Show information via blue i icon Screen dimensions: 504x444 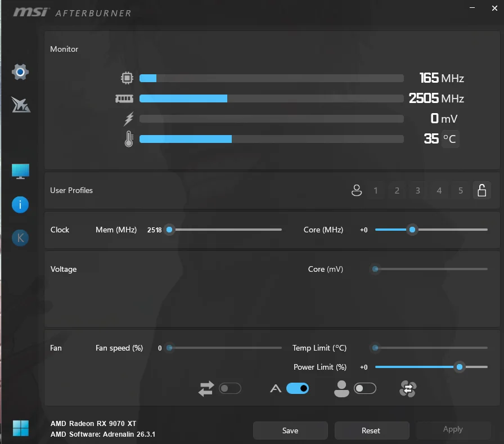[x=20, y=205]
